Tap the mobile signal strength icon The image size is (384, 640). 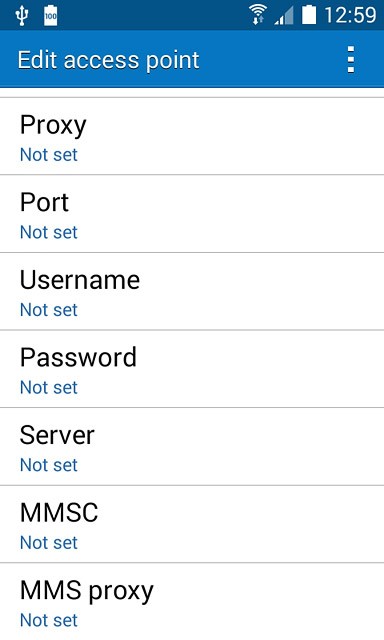pos(284,16)
